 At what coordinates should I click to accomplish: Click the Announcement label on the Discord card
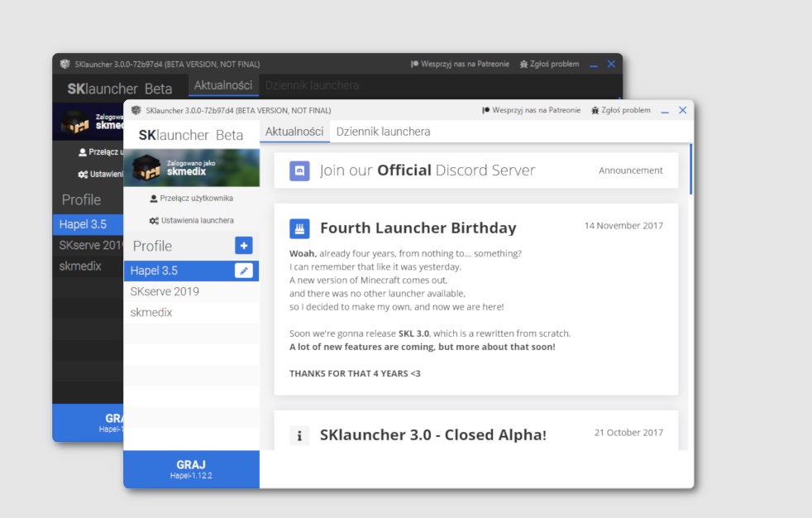tap(631, 170)
